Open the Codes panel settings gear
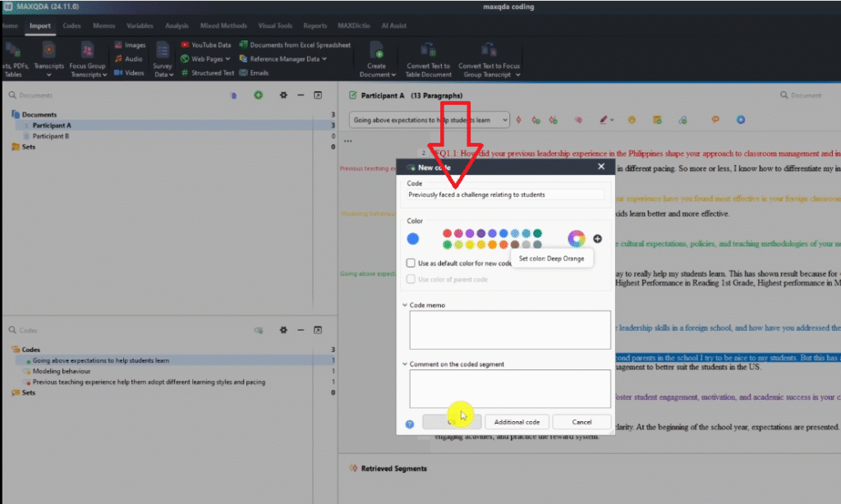 coord(283,330)
